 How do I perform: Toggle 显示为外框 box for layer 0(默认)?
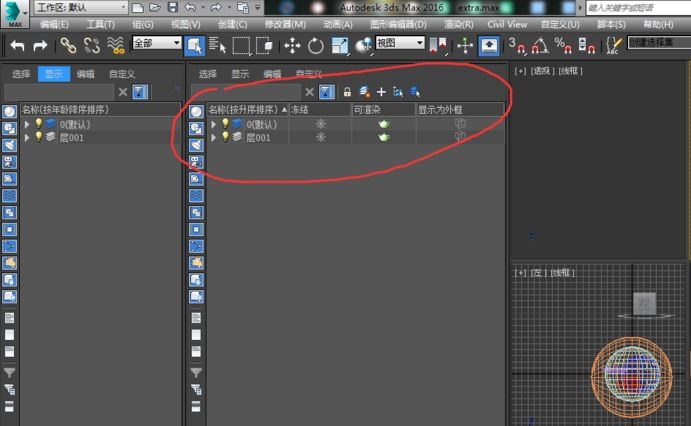[x=460, y=124]
